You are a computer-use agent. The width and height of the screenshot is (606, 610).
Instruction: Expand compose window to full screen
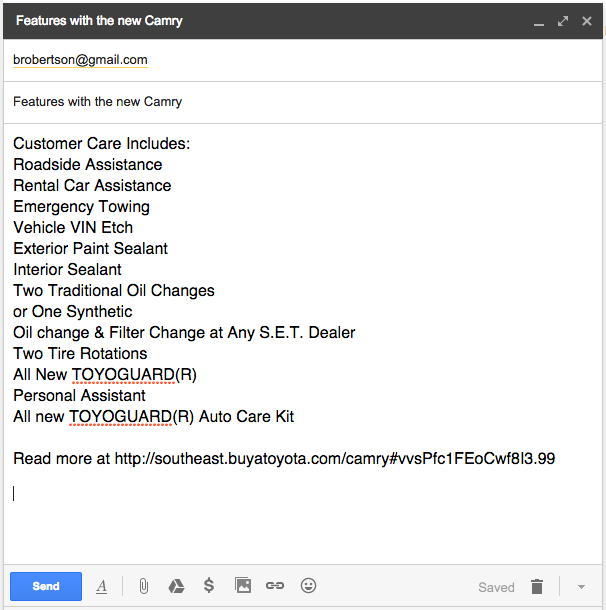coord(563,21)
